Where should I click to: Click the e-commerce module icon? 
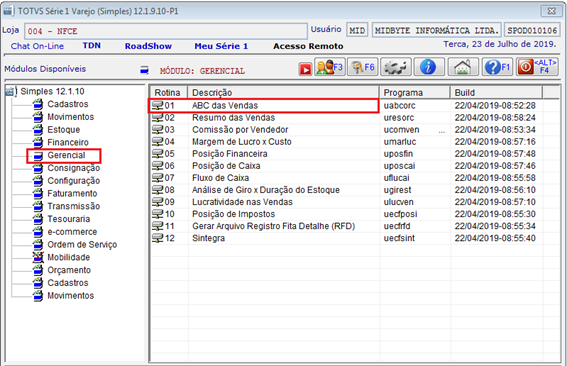tap(38, 232)
